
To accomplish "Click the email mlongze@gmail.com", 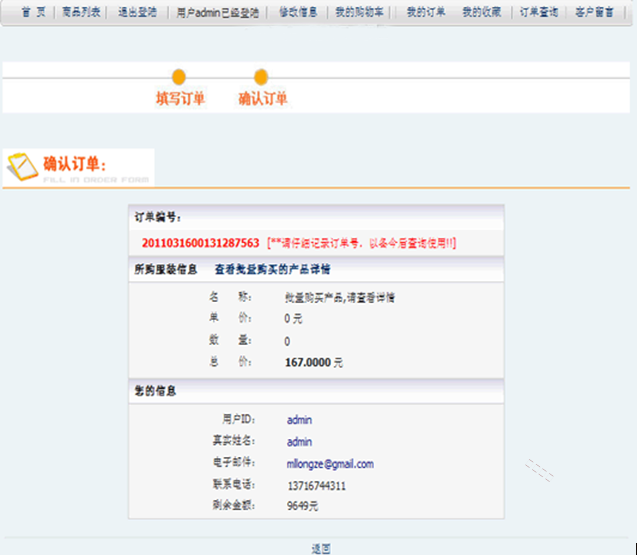I will coord(330,464).
